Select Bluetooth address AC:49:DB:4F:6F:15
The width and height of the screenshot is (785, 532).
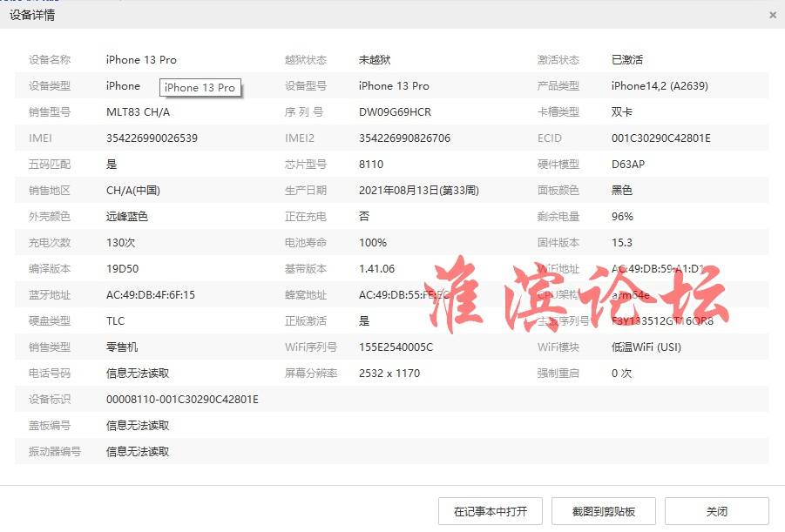pyautogui.click(x=150, y=295)
